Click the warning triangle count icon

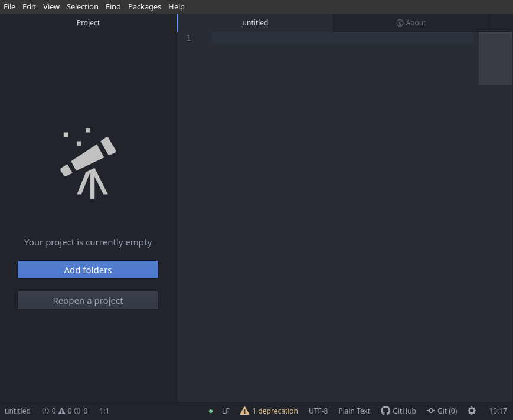63,411
